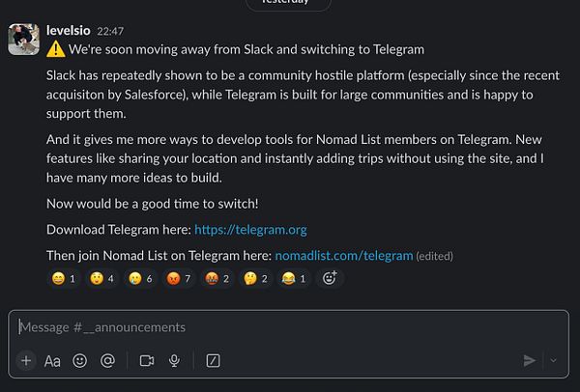
Task: Click the plus attachment button
Action: pos(26,361)
